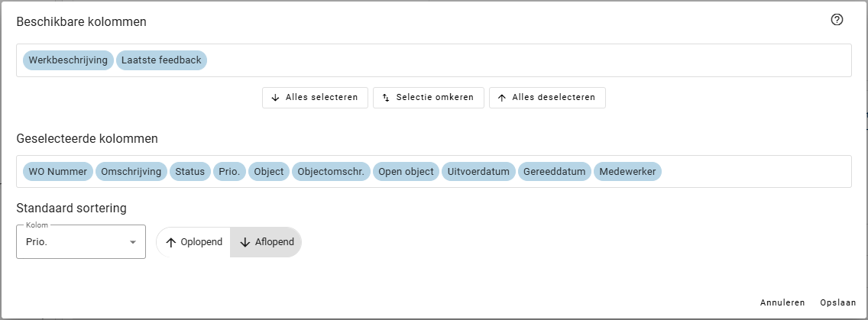Click the WO Nummer chip
Viewport: 868px width, 320px height.
point(58,172)
